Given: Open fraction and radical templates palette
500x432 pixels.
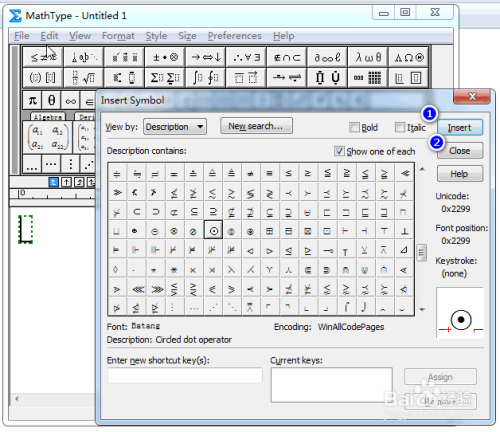Looking at the screenshot, I should click(x=83, y=78).
